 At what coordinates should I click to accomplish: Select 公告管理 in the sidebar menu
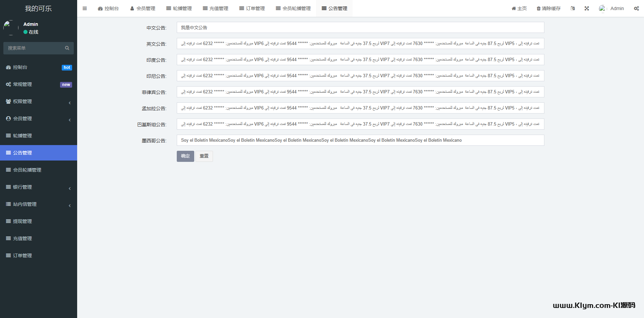tap(39, 153)
